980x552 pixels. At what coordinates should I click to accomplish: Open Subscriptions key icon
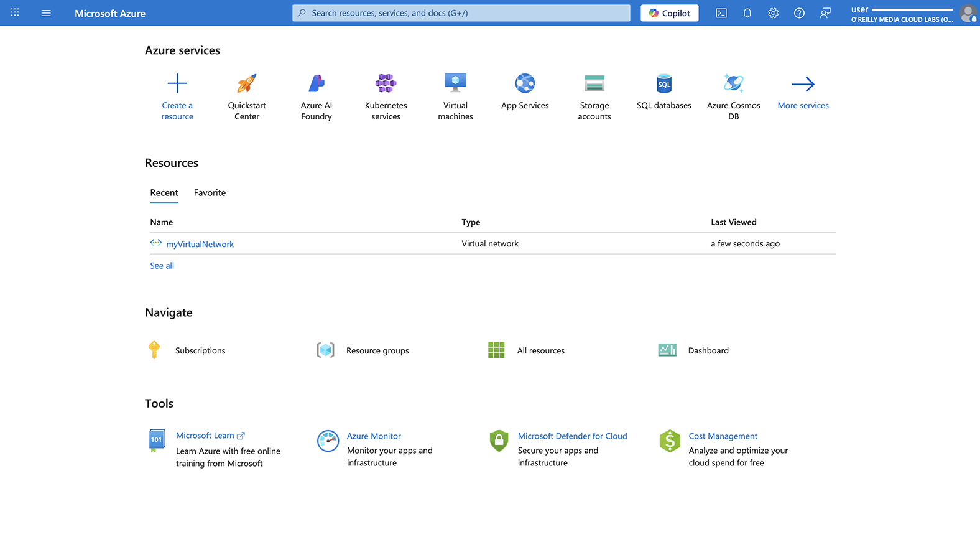pyautogui.click(x=154, y=350)
